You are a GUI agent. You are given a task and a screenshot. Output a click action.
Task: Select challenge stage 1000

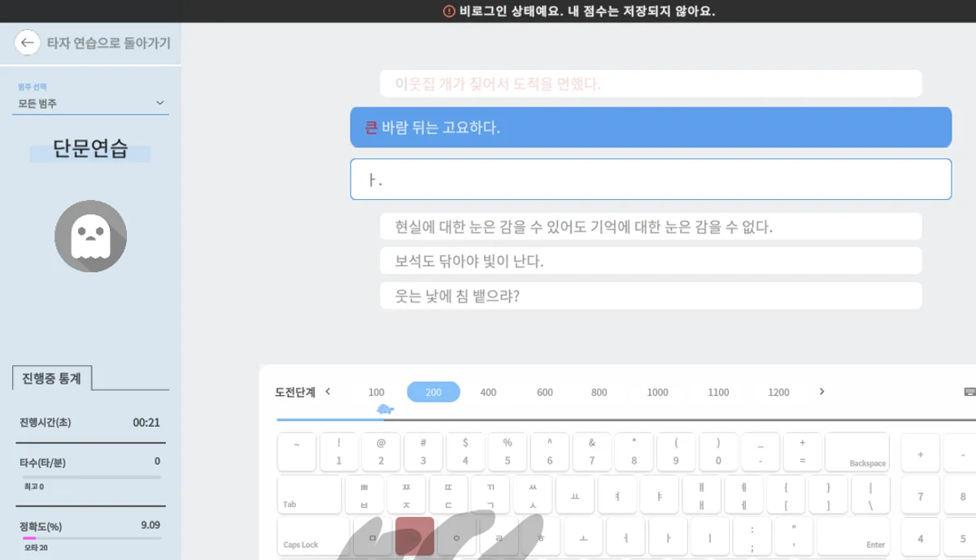(657, 393)
